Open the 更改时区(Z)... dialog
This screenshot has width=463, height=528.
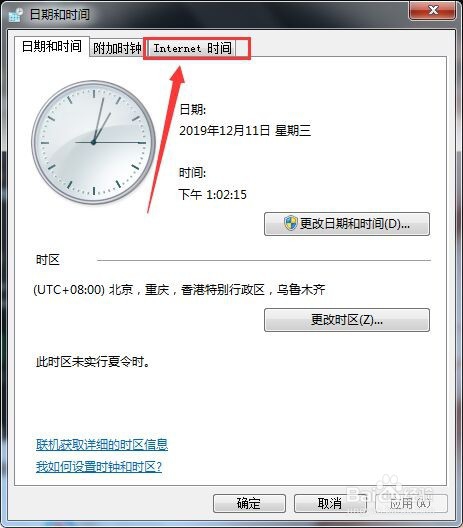click(x=347, y=320)
